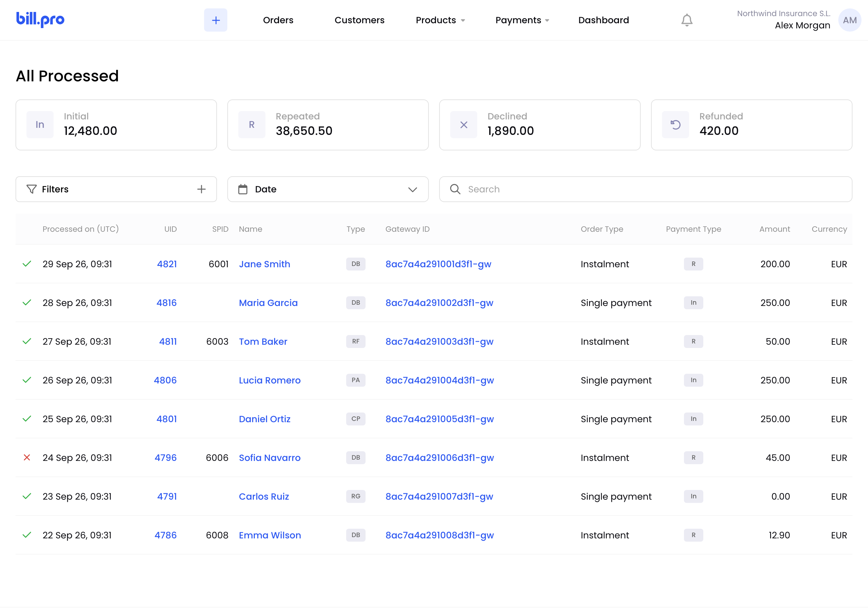Open the Date dropdown chevron
Viewport: 868px width, 612px height.
pos(412,189)
